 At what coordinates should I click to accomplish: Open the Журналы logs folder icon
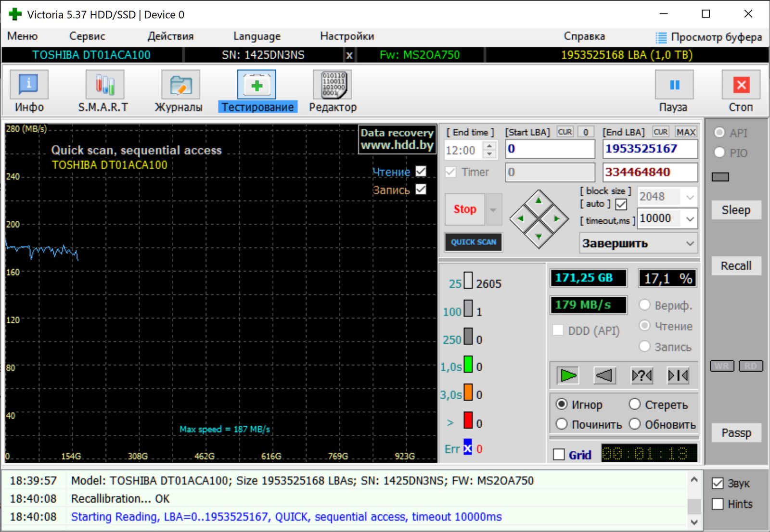tap(180, 85)
